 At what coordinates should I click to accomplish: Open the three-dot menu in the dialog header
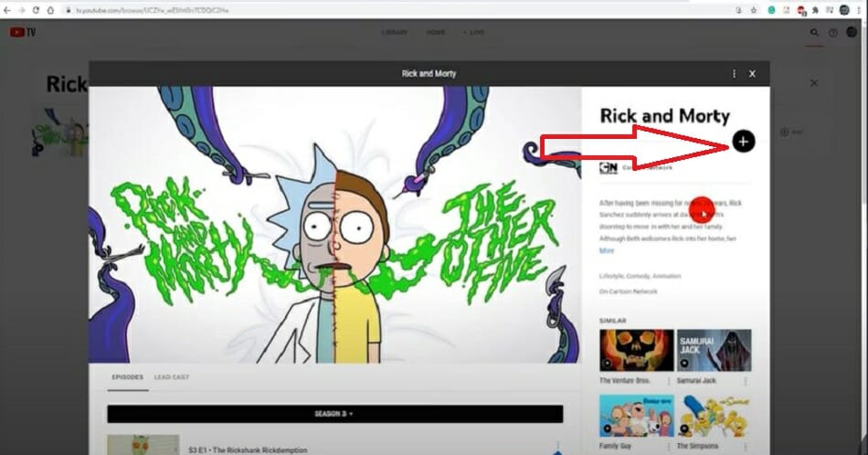click(734, 74)
